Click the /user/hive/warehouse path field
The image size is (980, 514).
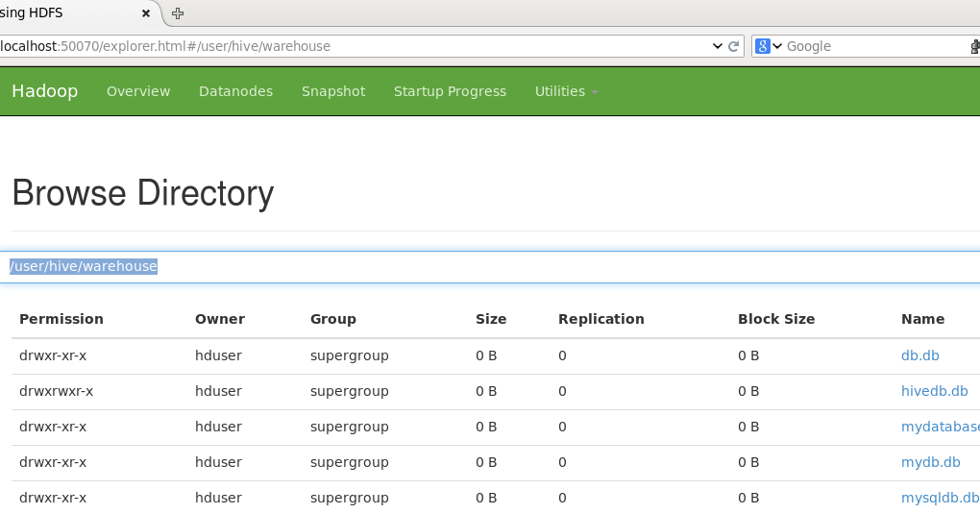(490, 267)
